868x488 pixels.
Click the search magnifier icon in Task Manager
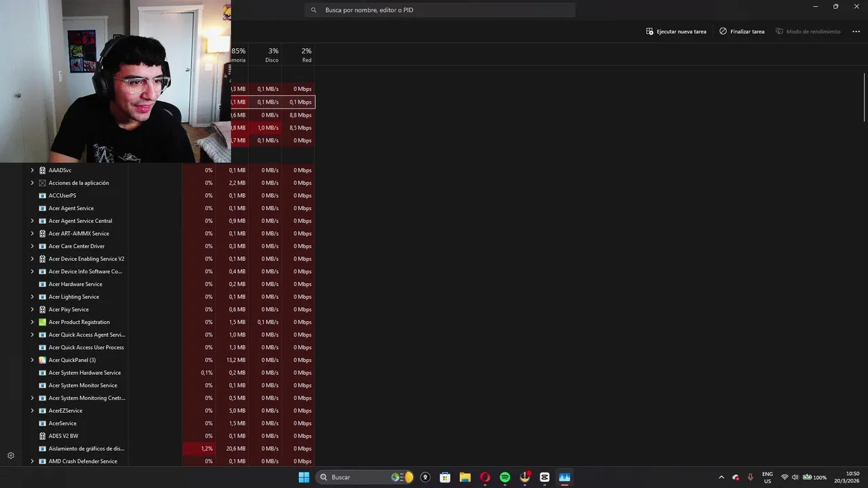[x=313, y=10]
